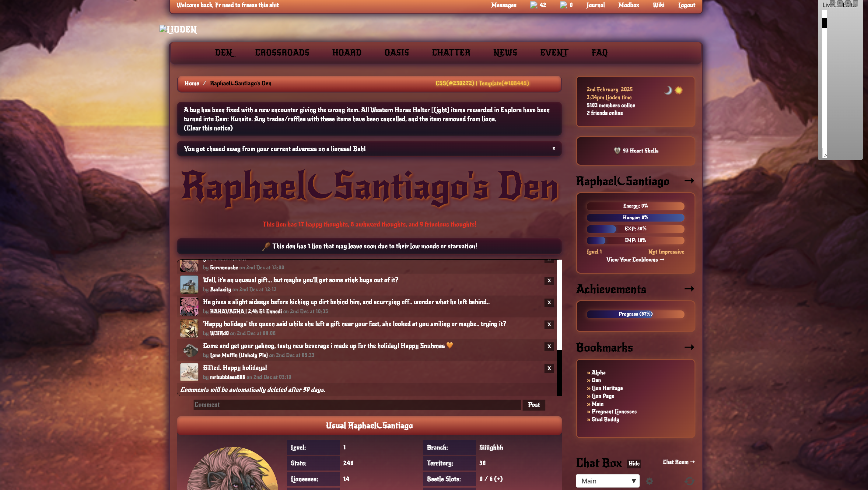Log out using the Logout link
Image resolution: width=868 pixels, height=490 pixels.
click(687, 5)
